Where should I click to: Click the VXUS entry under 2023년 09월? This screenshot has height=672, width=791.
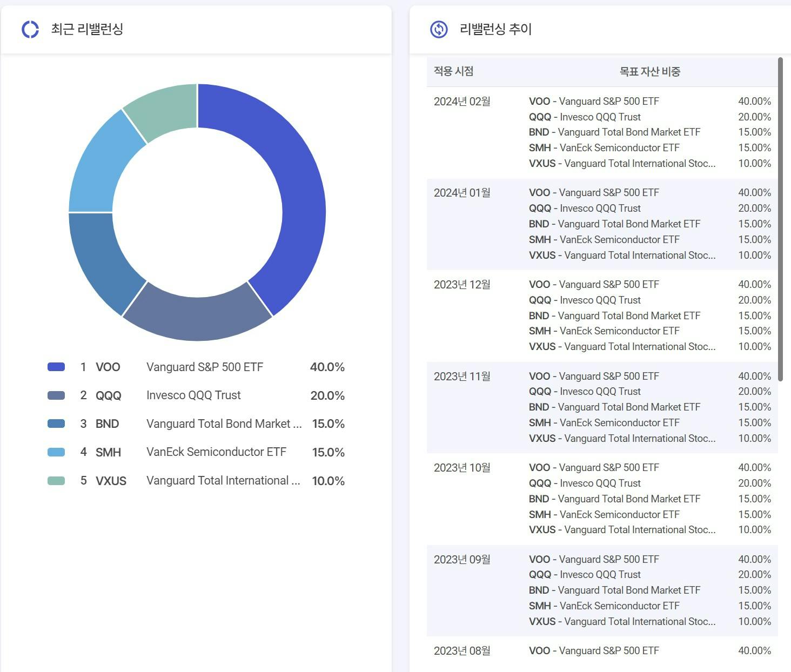coord(622,622)
